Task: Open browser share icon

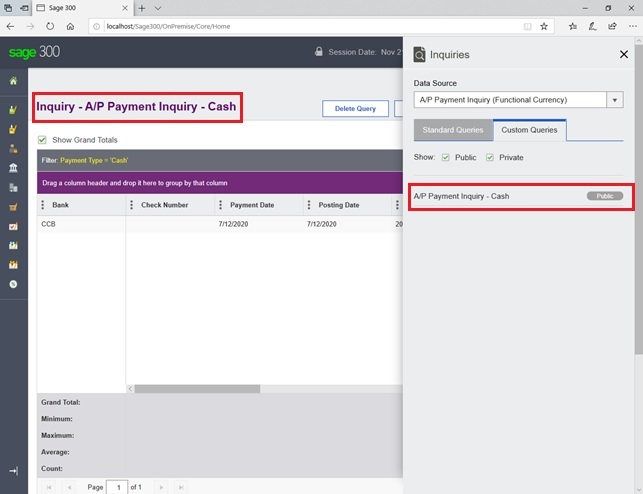Action: 612,26
